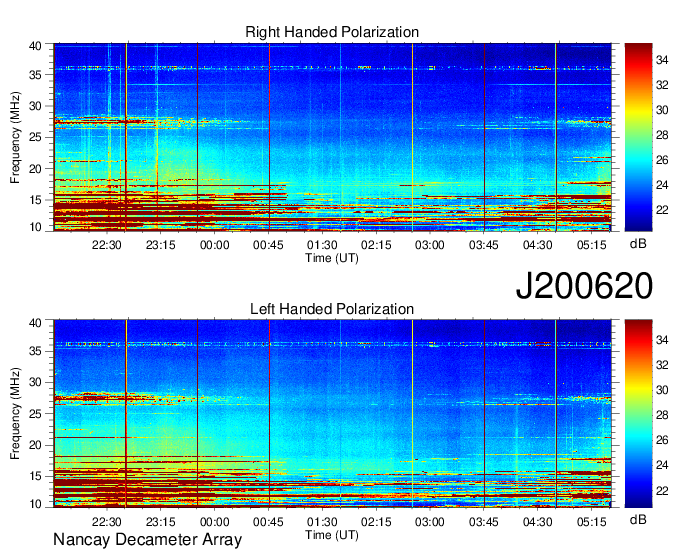This screenshot has width=680, height=552.
Task: Click 'Time (UT)' label under Right Handed plot
Action: (x=332, y=258)
